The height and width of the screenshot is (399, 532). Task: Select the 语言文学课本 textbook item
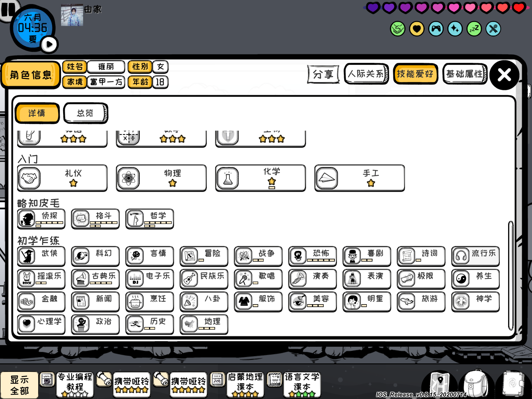click(302, 385)
